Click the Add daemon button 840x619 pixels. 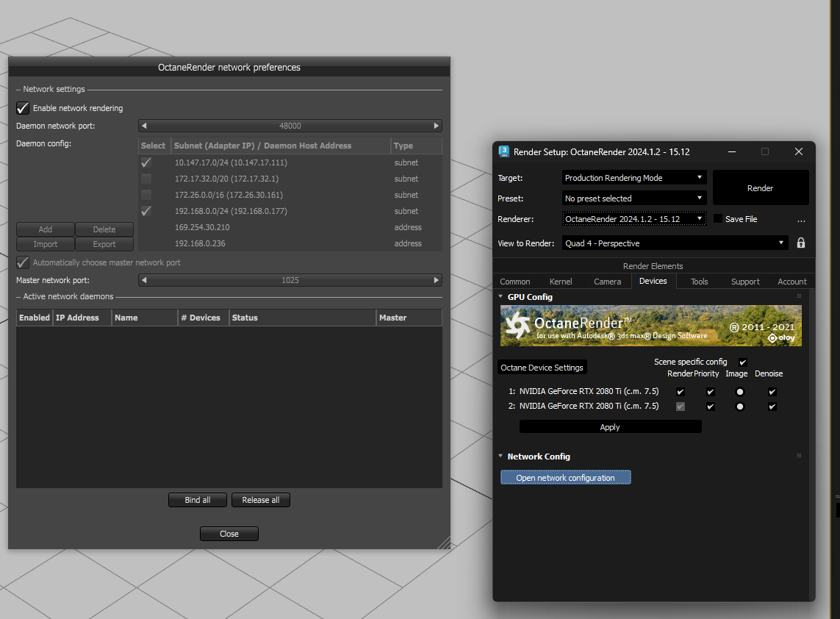tap(46, 229)
